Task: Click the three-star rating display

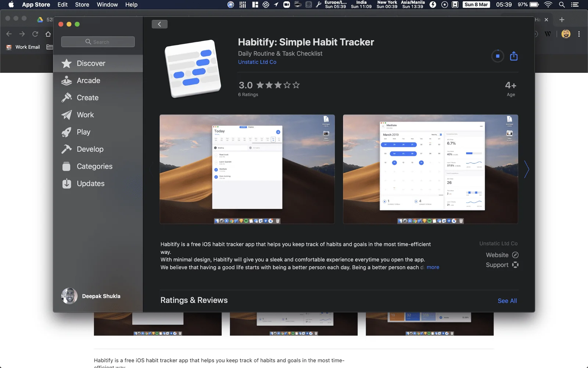Action: [278, 85]
